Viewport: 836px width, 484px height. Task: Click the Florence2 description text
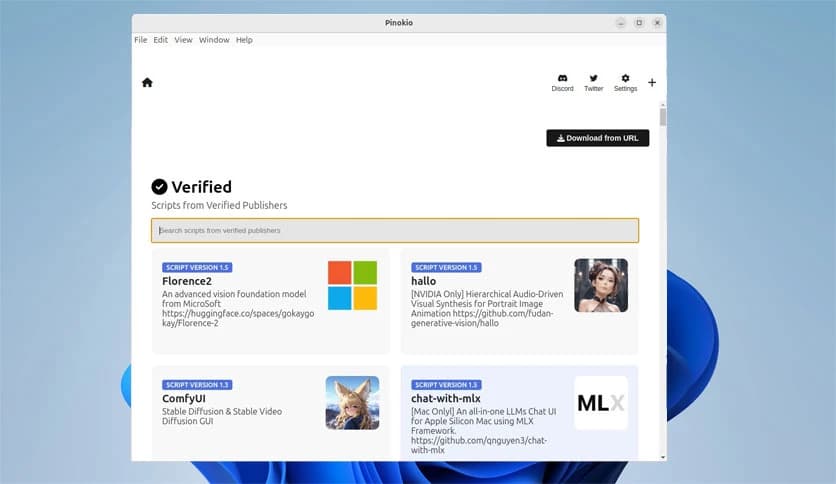(x=238, y=309)
